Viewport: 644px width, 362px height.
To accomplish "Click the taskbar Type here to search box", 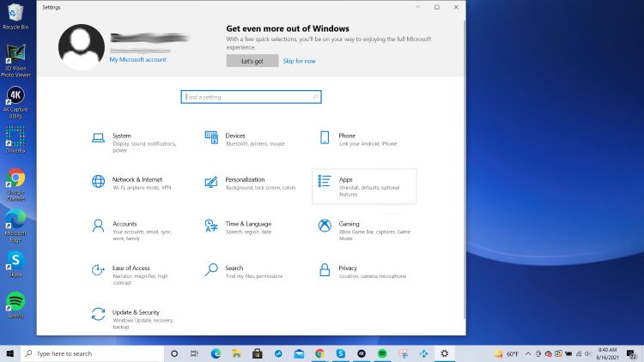I will (x=93, y=353).
